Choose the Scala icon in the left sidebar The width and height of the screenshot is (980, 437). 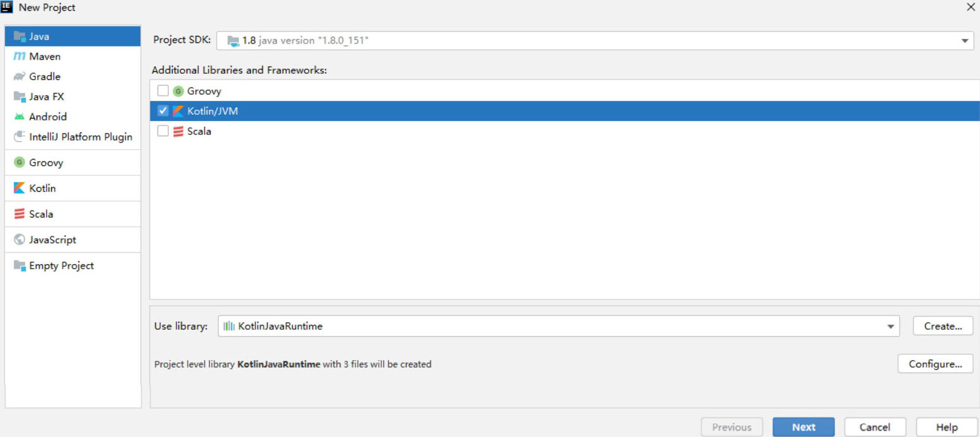point(19,214)
